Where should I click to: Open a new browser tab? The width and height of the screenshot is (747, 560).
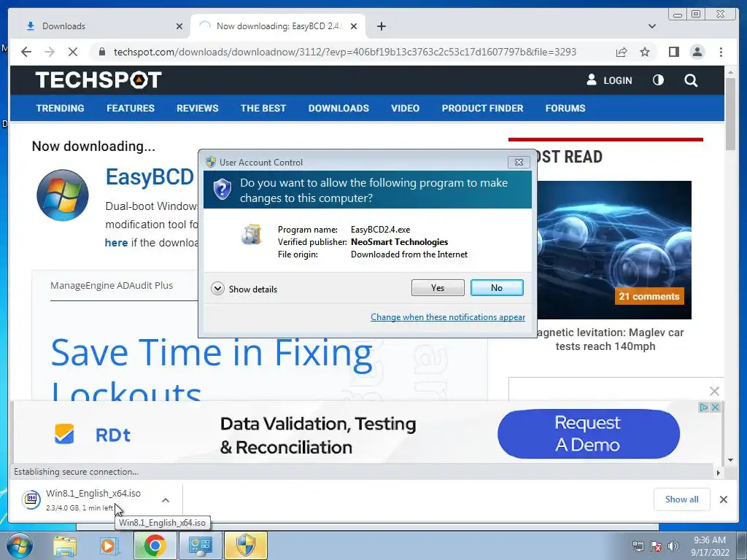(381, 26)
